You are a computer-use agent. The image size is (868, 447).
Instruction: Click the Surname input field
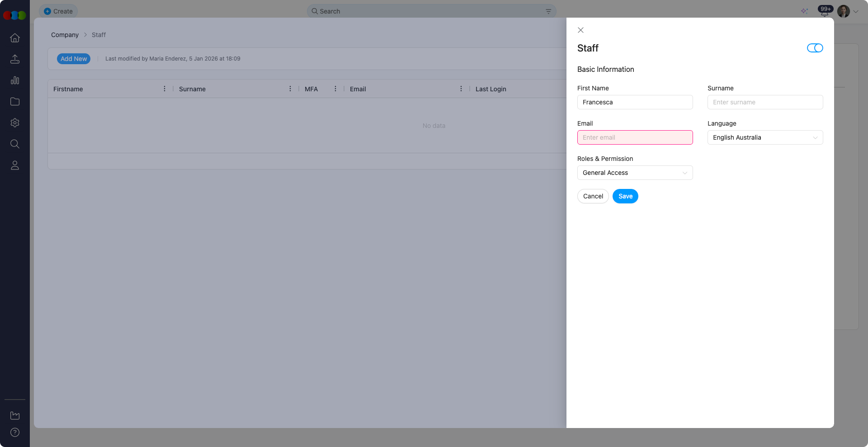click(x=765, y=102)
